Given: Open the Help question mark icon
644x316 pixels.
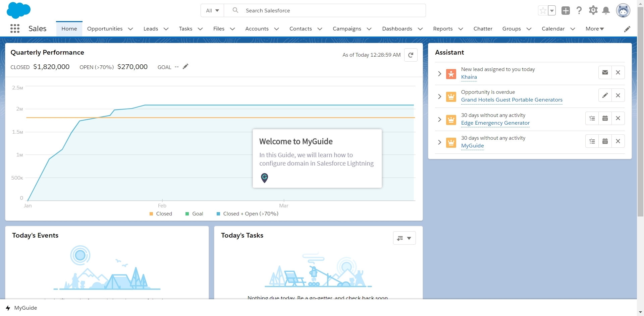Looking at the screenshot, I should [x=579, y=10].
